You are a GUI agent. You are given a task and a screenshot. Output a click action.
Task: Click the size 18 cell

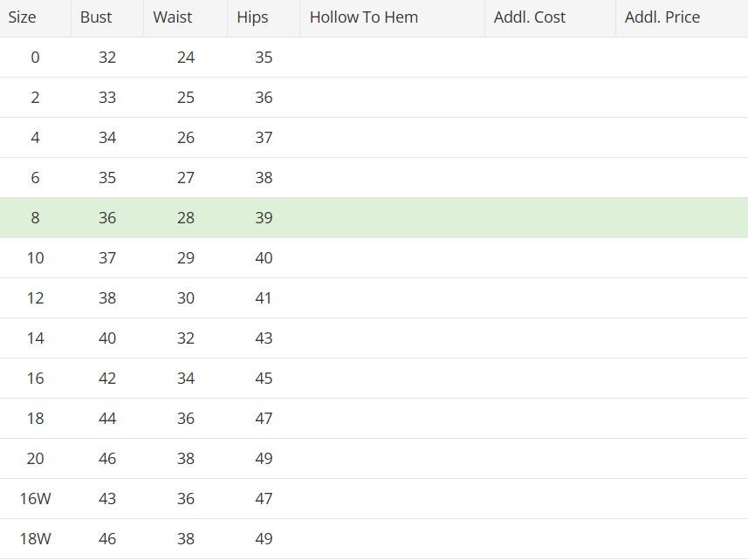(x=35, y=419)
